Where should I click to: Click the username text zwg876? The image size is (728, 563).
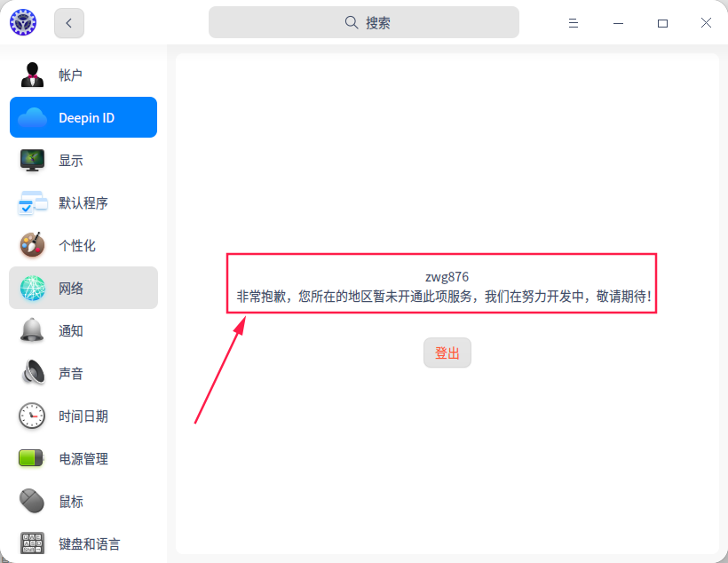pyautogui.click(x=447, y=277)
